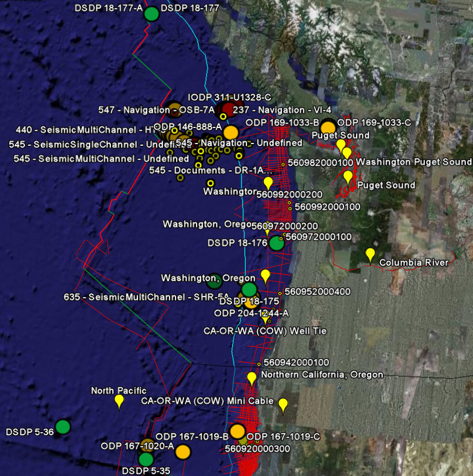Click the 560982000100 small well marker
Screen dimensions: 473x476
pyautogui.click(x=283, y=164)
